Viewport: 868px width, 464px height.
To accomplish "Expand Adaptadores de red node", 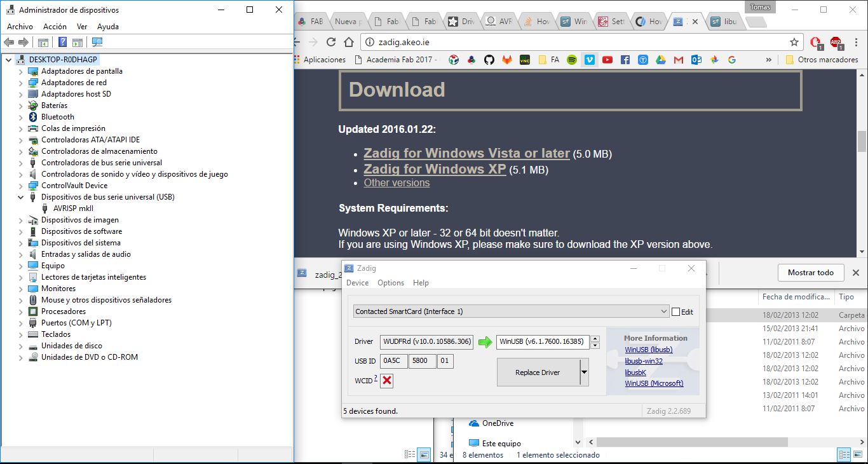I will [20, 83].
